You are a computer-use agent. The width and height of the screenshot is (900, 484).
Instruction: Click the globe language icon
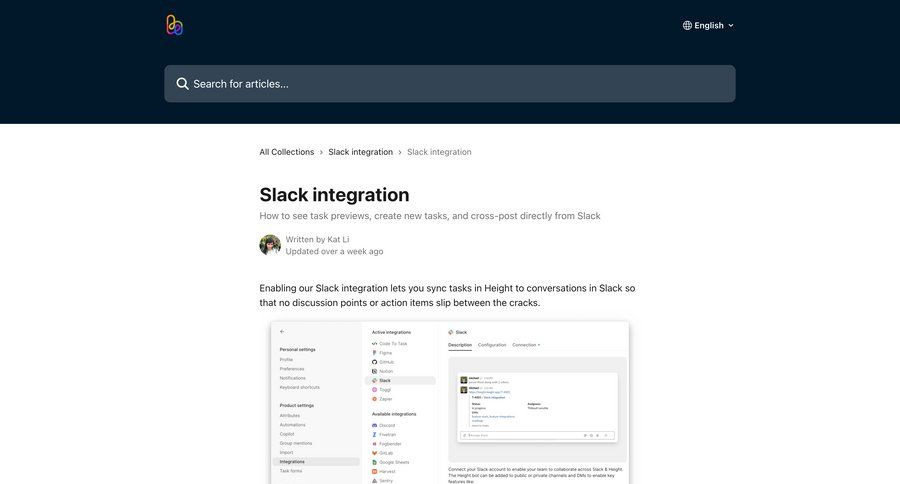(687, 25)
